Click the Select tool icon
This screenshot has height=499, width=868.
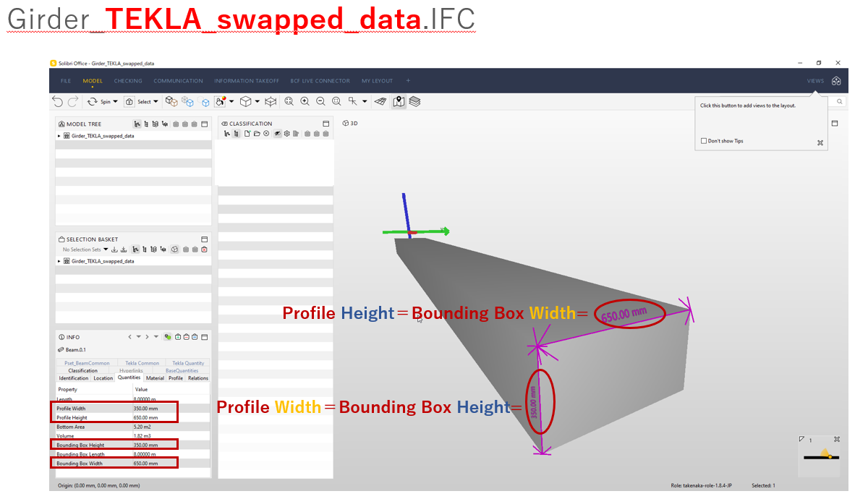pos(129,102)
